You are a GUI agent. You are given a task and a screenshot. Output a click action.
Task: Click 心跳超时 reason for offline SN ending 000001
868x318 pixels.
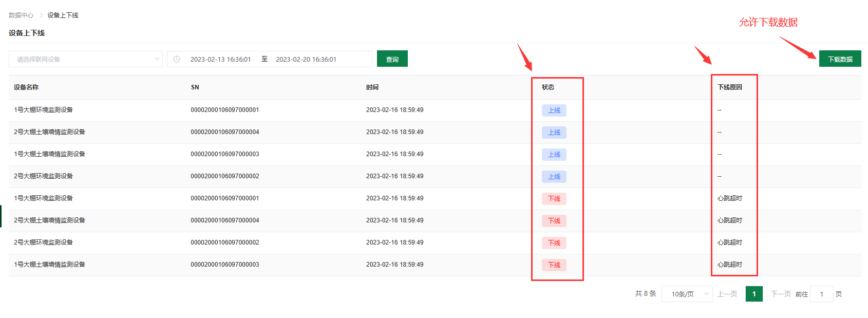730,198
